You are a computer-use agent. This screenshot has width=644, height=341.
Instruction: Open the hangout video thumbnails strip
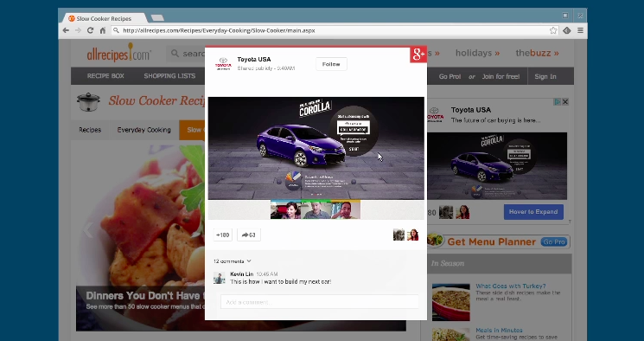(316, 209)
